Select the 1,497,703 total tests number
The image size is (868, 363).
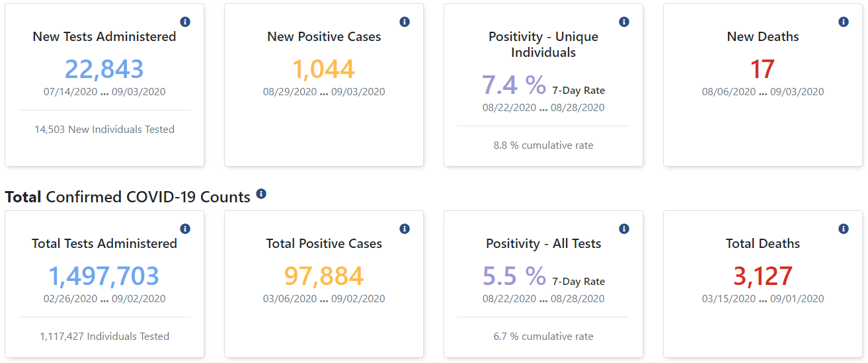pyautogui.click(x=104, y=276)
